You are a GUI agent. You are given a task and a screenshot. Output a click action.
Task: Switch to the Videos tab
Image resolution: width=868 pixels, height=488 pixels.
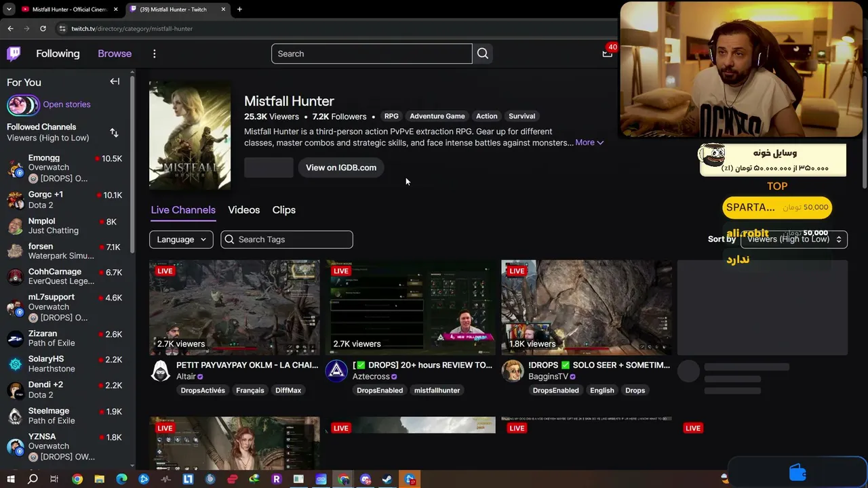[x=244, y=210]
